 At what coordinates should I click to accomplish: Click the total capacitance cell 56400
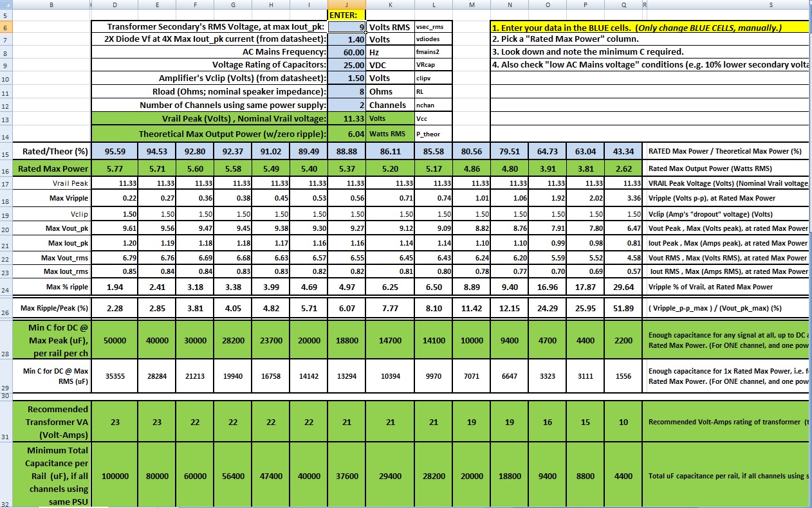click(233, 476)
